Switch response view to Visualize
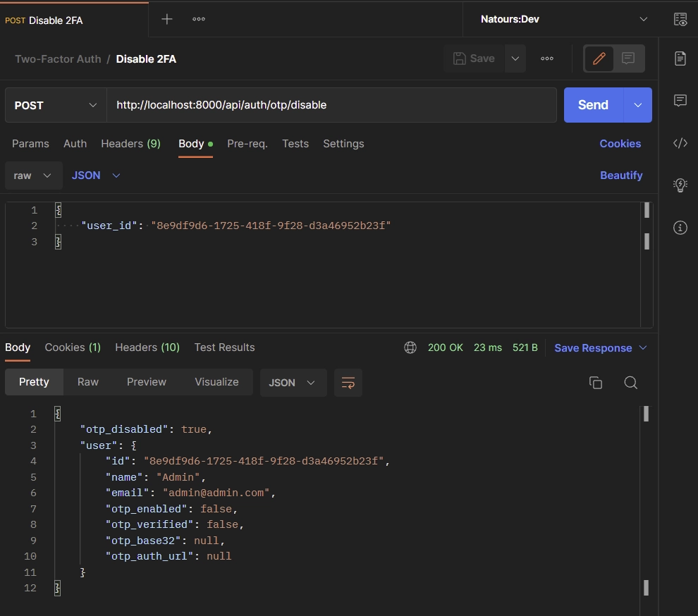 (x=216, y=382)
